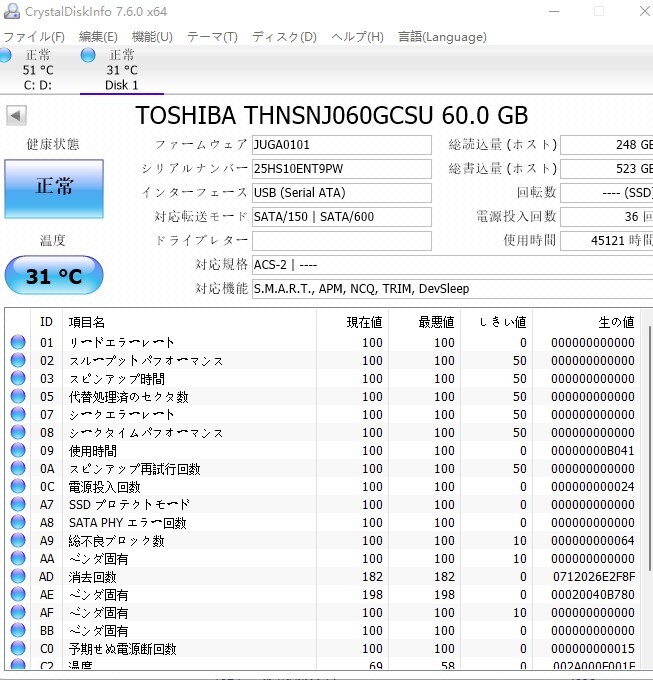Open the ディスク(D) menu
Viewport: 653px width, 680px height.
[x=284, y=37]
